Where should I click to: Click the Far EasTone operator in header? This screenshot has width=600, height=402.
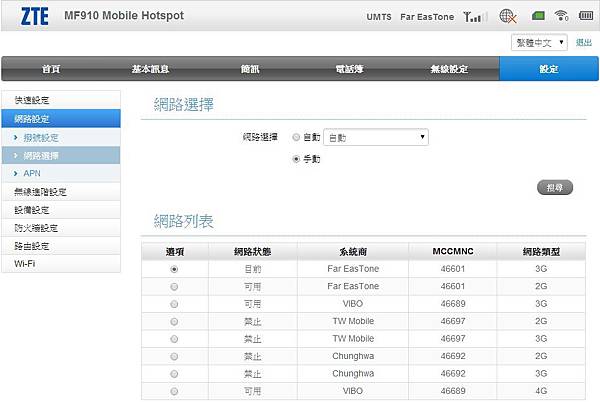pyautogui.click(x=427, y=17)
